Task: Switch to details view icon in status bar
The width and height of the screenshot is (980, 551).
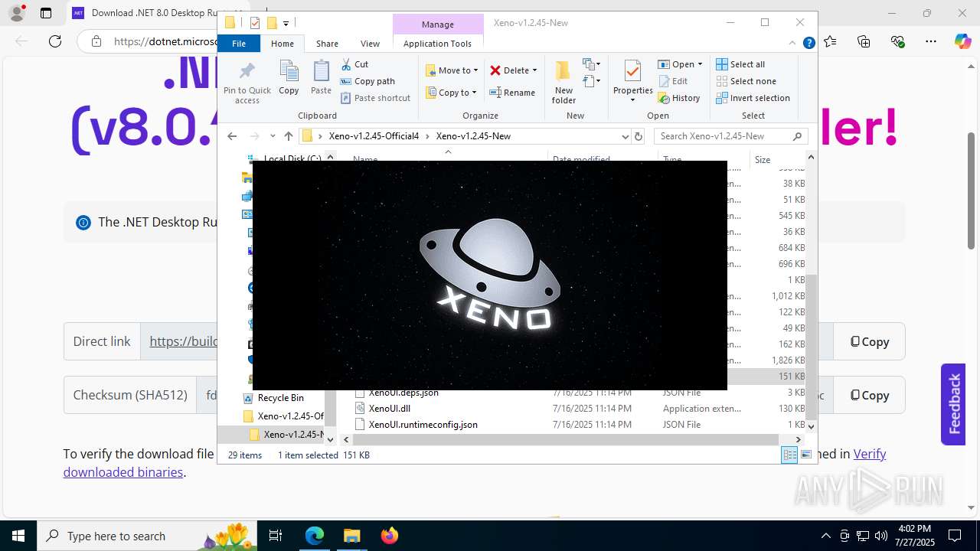Action: coord(789,455)
